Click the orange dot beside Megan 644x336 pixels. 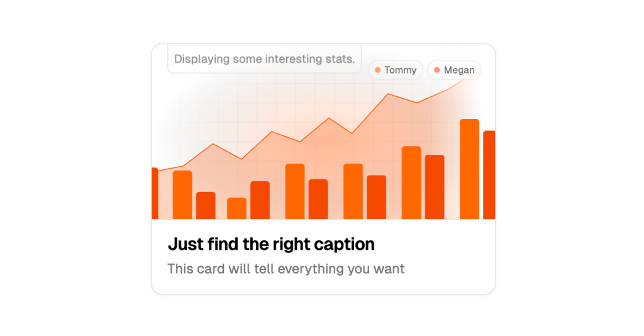coord(437,70)
